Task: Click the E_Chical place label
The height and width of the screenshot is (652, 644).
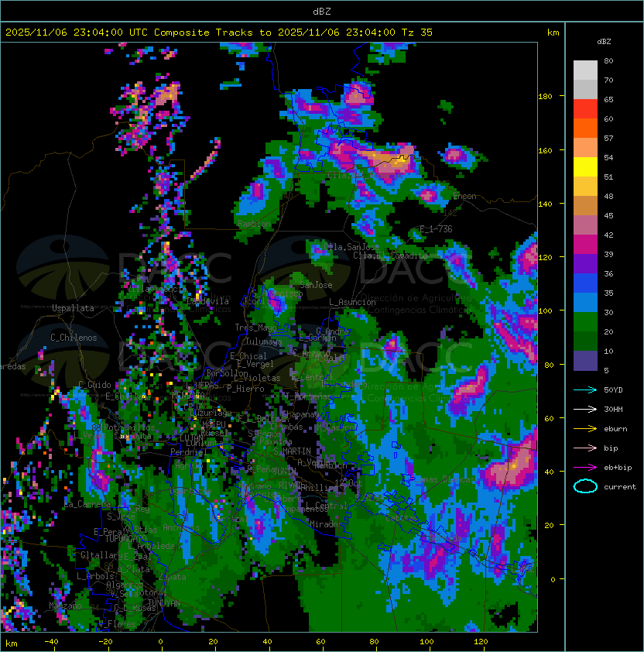Action: click(248, 356)
